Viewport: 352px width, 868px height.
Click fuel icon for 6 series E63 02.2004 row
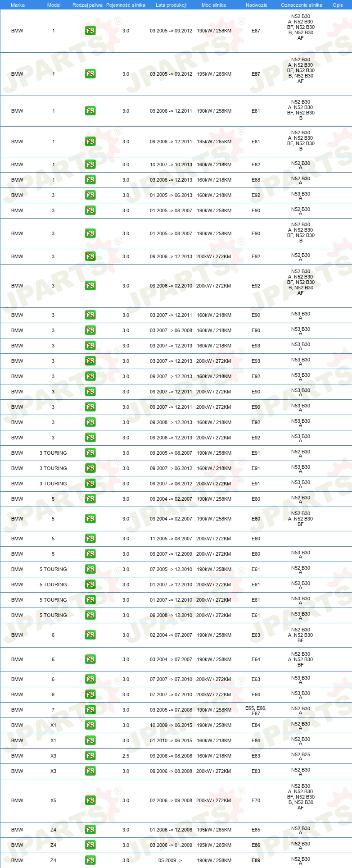[90, 635]
